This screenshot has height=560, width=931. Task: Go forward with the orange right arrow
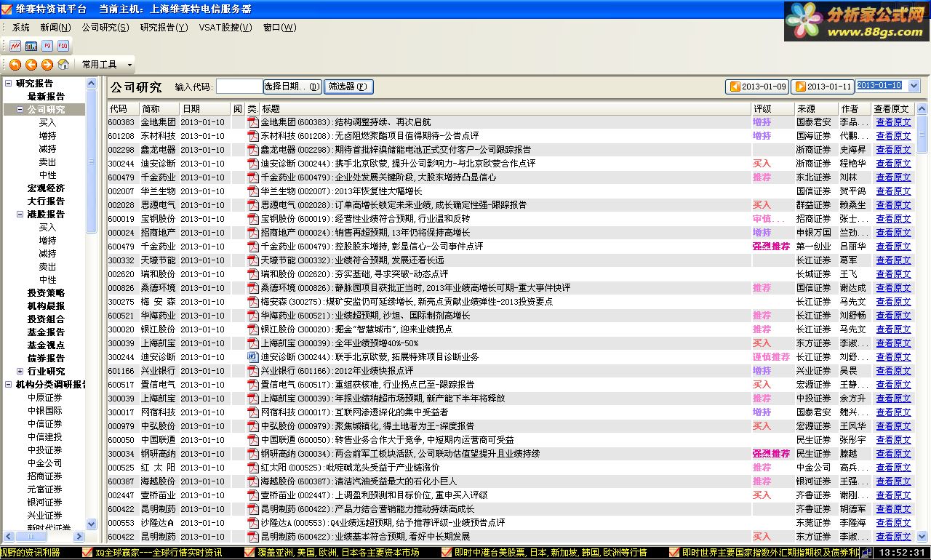click(47, 65)
